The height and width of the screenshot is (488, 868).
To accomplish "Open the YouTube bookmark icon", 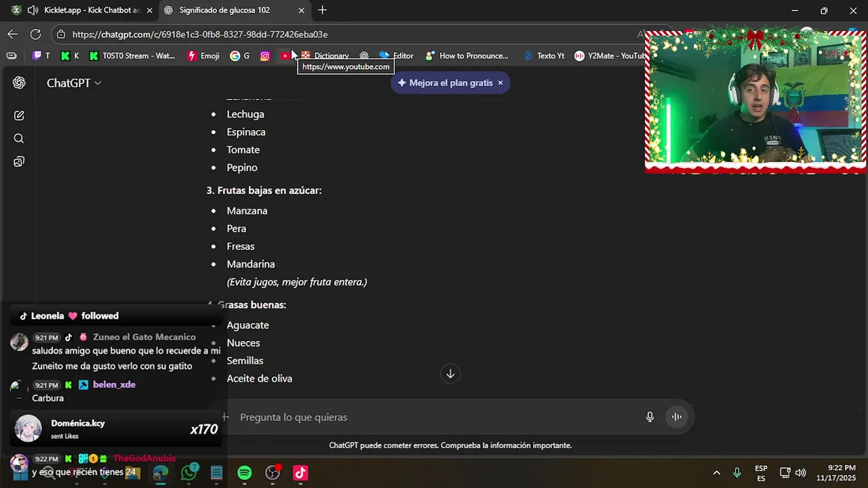I will point(285,56).
